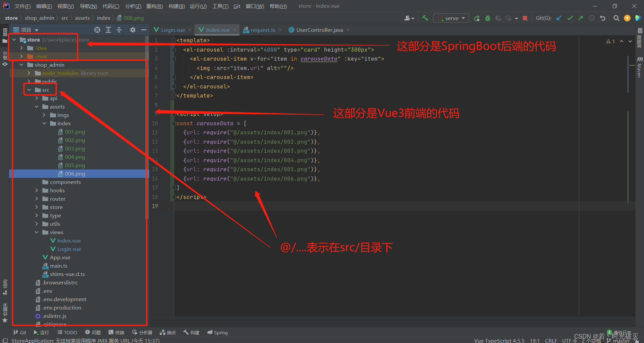Select opened file locate target icon
644x343 pixels.
pyautogui.click(x=97, y=30)
